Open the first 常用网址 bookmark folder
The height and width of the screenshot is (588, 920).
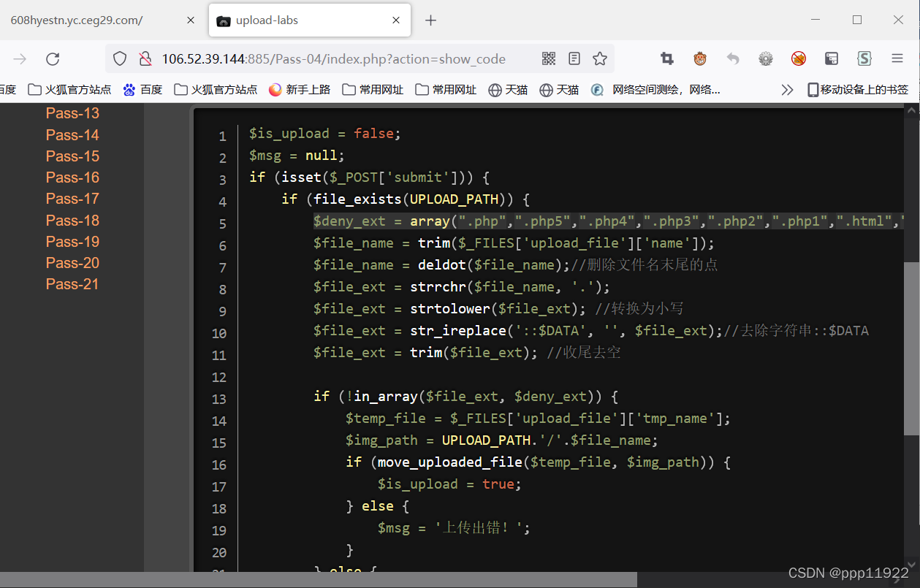click(373, 90)
